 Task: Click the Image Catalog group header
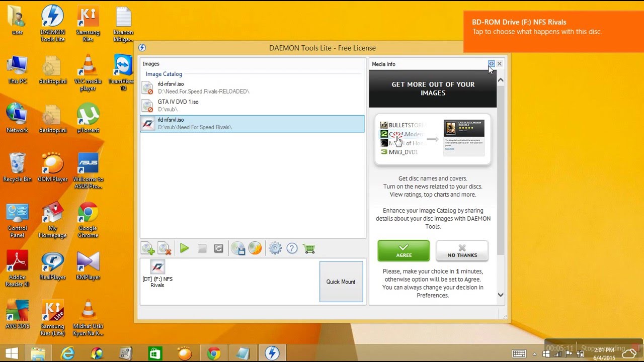pyautogui.click(x=164, y=74)
